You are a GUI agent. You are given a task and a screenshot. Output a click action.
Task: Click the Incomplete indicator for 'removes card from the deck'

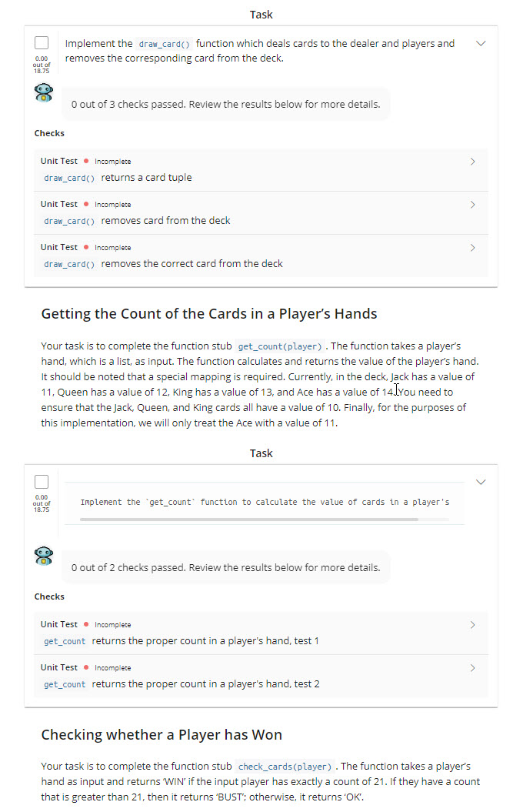point(88,204)
